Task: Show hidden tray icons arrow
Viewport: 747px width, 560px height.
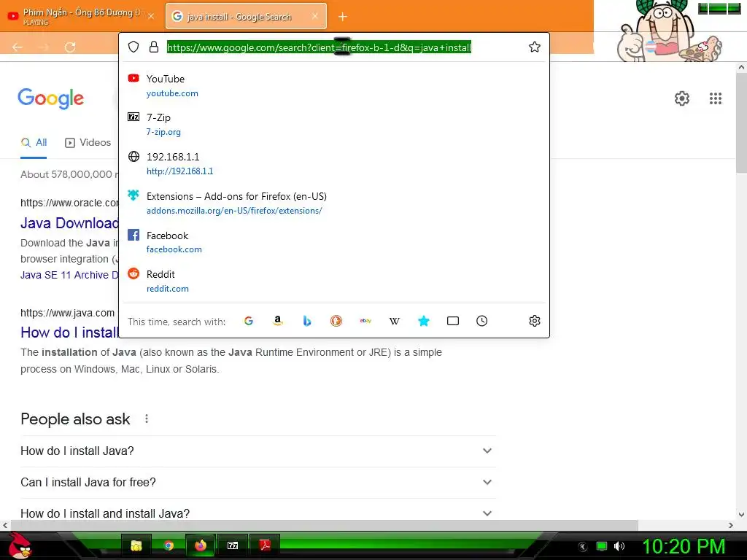Action: (x=582, y=546)
